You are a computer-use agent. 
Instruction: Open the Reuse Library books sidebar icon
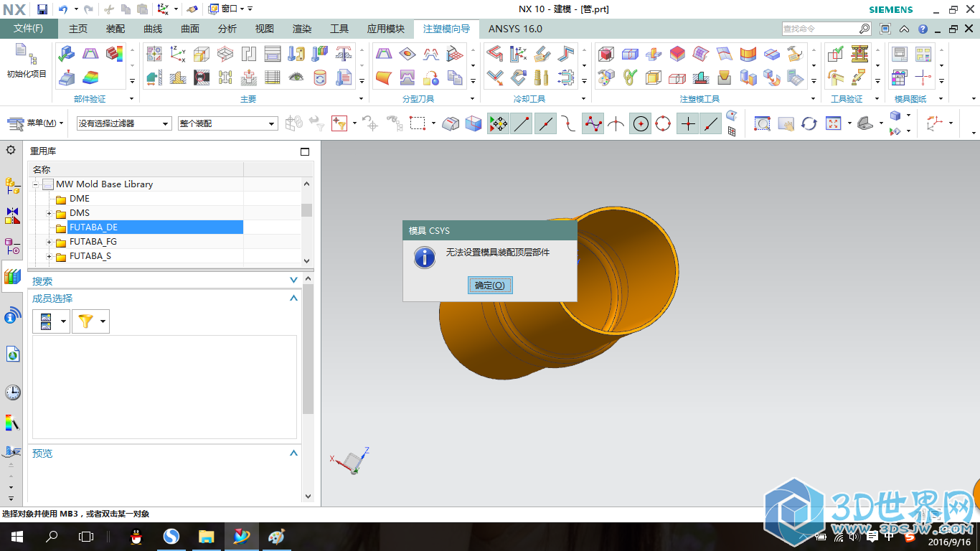[12, 276]
